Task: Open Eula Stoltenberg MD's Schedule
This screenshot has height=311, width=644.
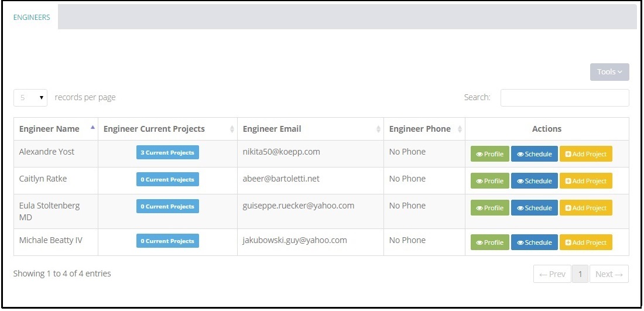Action: coord(534,208)
